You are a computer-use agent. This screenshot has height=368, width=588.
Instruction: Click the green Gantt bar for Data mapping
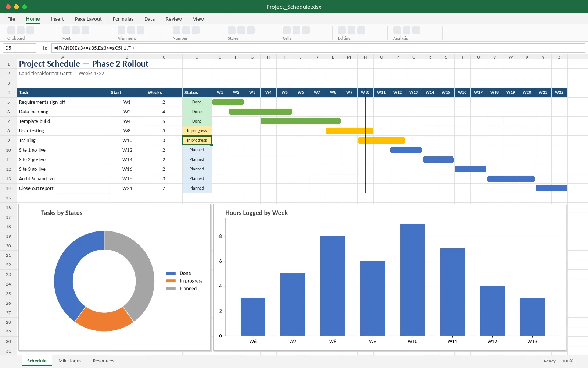(260, 112)
